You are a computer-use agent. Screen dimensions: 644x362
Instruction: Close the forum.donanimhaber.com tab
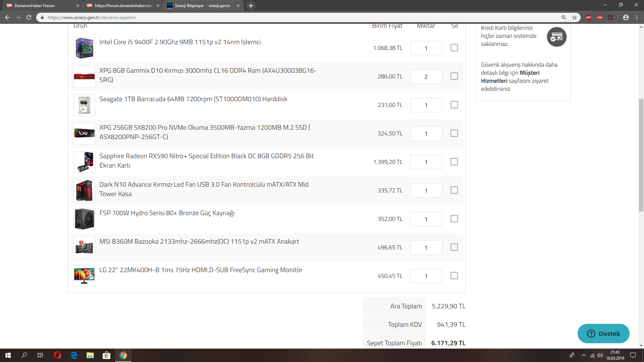[x=158, y=6]
